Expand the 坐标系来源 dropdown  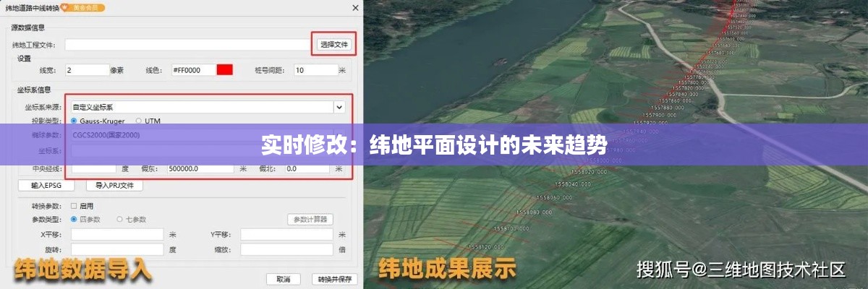339,107
